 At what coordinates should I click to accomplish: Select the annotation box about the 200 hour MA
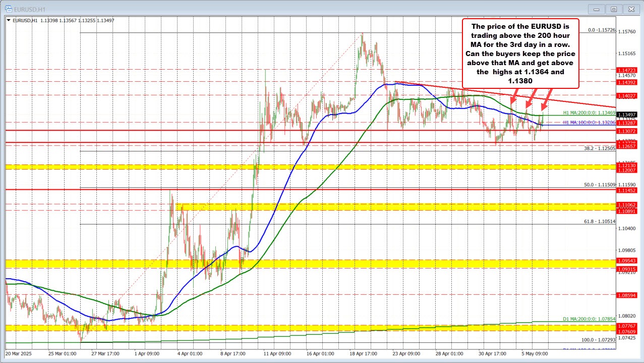click(x=520, y=53)
